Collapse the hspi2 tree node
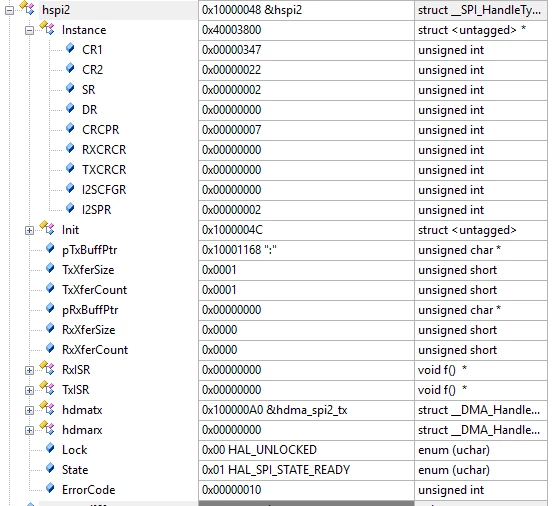This screenshot has width=554, height=506. [10, 11]
